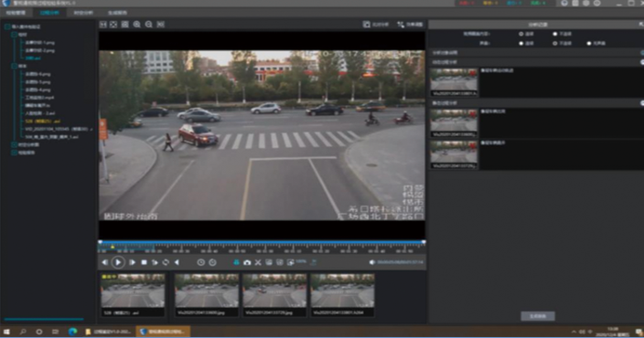Click the second frame icon after the X icon
Viewport: 644px width, 338px height.
point(280,262)
